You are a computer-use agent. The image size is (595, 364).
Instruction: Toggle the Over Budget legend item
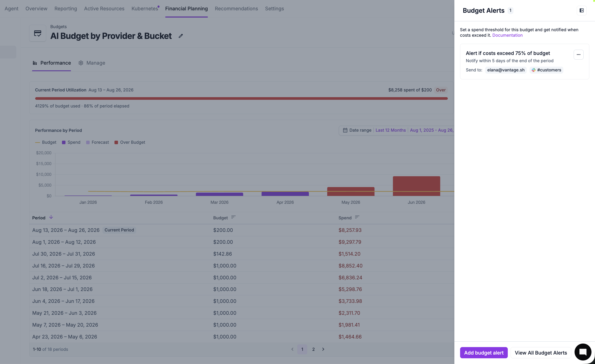click(130, 142)
